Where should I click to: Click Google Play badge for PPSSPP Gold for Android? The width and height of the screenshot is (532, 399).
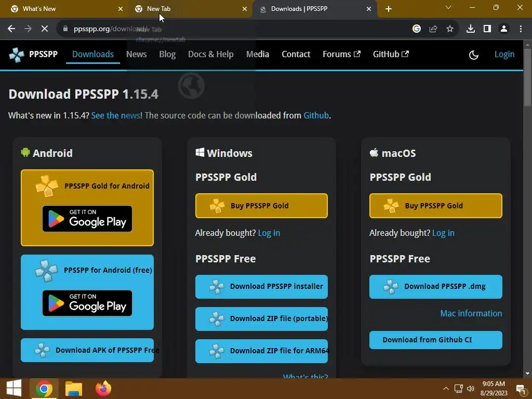87,219
